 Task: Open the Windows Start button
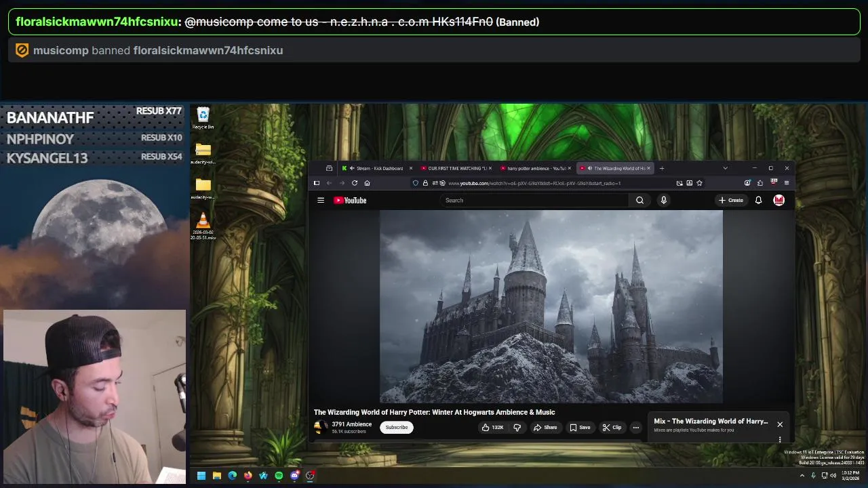click(x=201, y=476)
